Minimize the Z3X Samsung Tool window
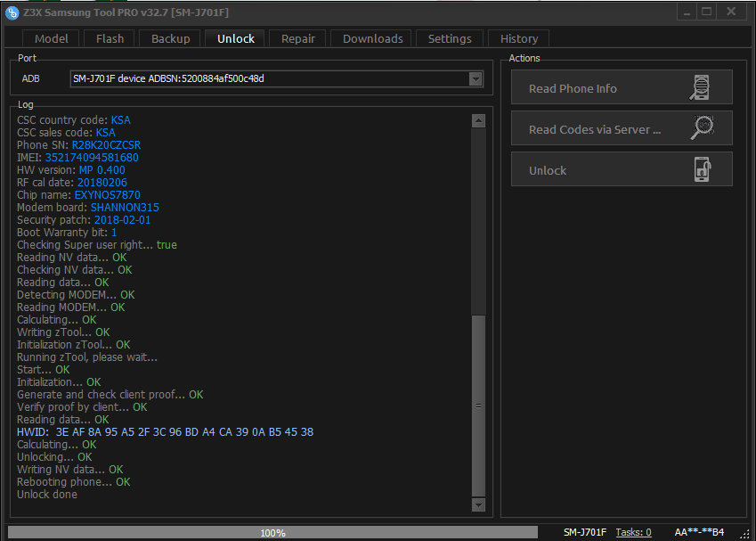The image size is (756, 541). [x=687, y=12]
